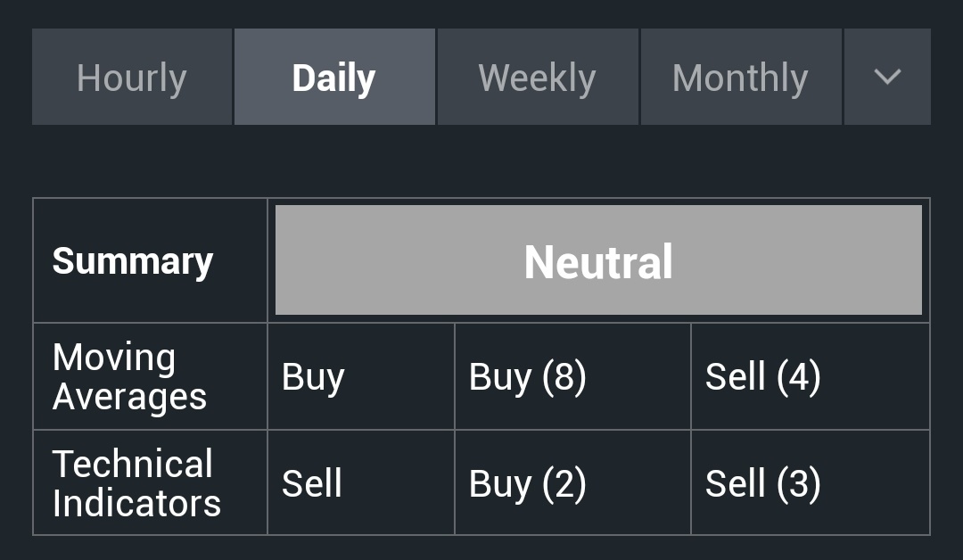Select the Moving Averages row label
This screenshot has height=560, width=963.
pyautogui.click(x=129, y=376)
